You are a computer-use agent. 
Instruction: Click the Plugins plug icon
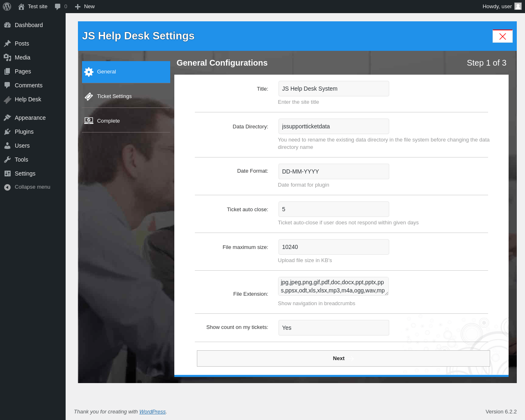pyautogui.click(x=7, y=132)
